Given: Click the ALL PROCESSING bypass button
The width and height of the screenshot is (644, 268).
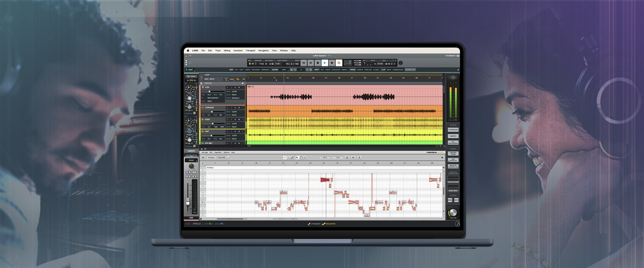Looking at the screenshot, I should click(453, 143).
